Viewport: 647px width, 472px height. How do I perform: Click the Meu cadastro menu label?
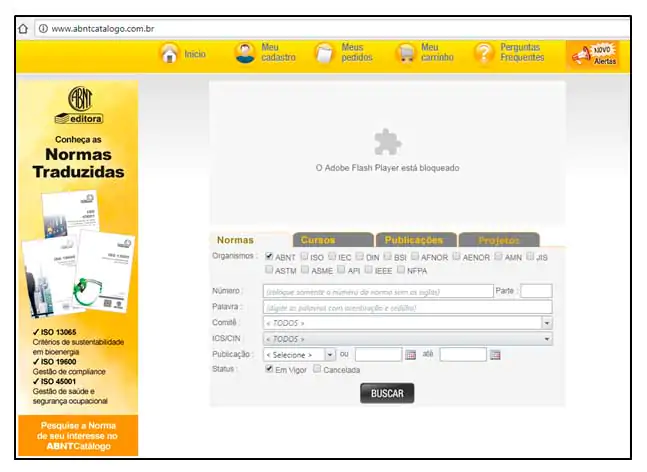tap(279, 52)
